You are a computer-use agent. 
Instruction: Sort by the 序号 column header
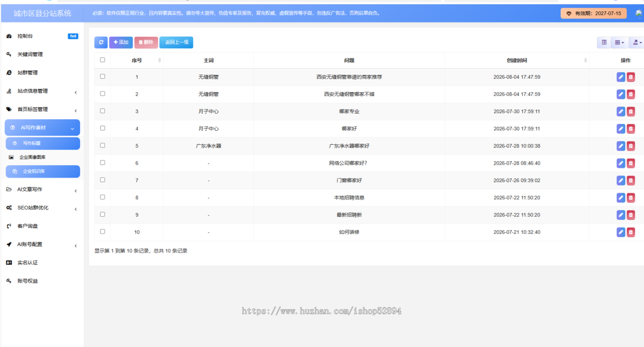coord(137,61)
